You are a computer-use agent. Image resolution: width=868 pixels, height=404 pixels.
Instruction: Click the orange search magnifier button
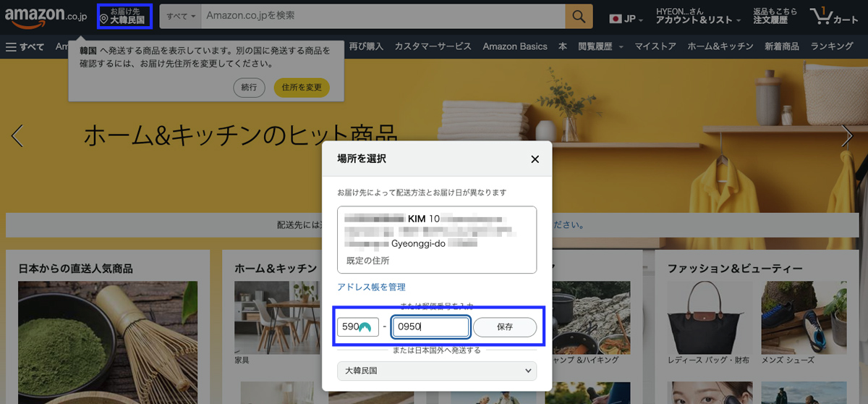(579, 16)
